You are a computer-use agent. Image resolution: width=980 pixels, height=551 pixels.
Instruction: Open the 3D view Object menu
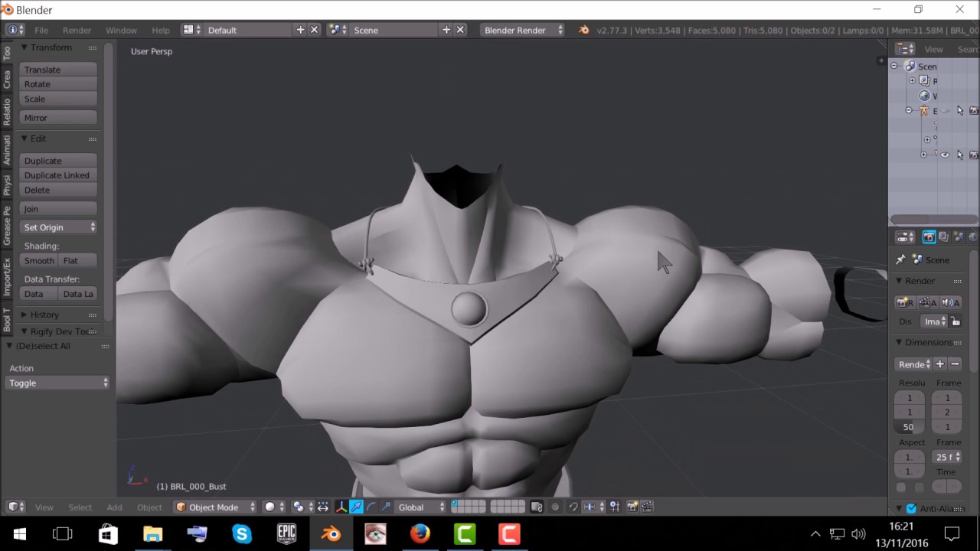pyautogui.click(x=149, y=507)
